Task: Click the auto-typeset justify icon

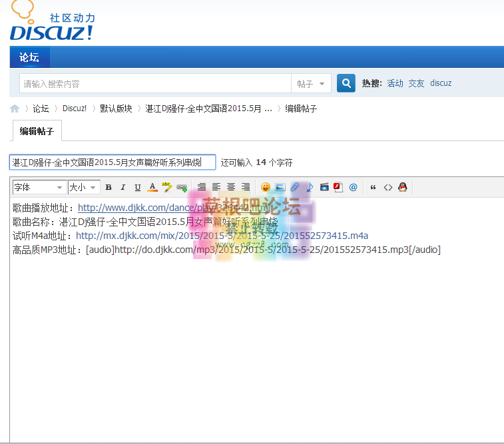Action: pyautogui.click(x=202, y=187)
